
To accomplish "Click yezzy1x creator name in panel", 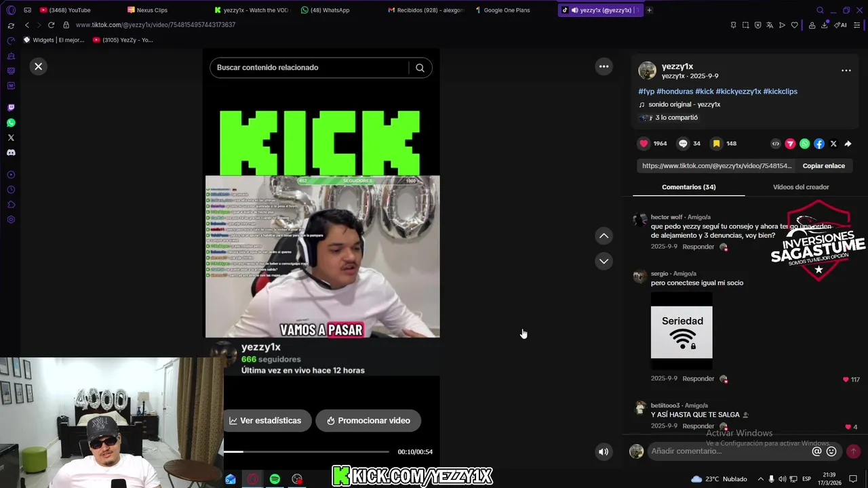I will point(677,66).
